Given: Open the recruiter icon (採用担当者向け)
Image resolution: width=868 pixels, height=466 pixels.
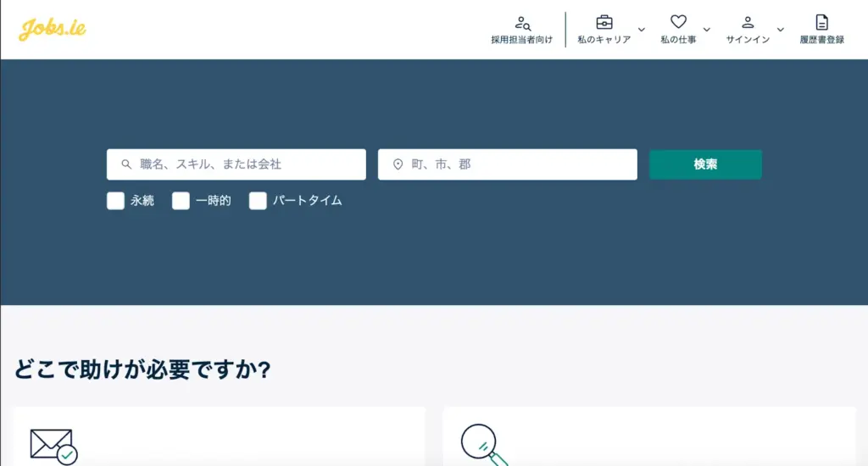Looking at the screenshot, I should click(522, 23).
